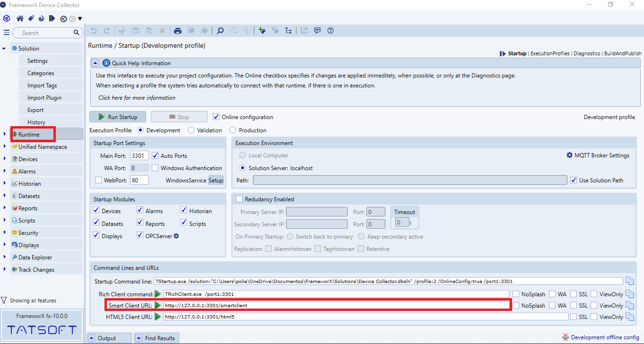Select Export under Solution
The image size is (644, 344).
coord(35,110)
